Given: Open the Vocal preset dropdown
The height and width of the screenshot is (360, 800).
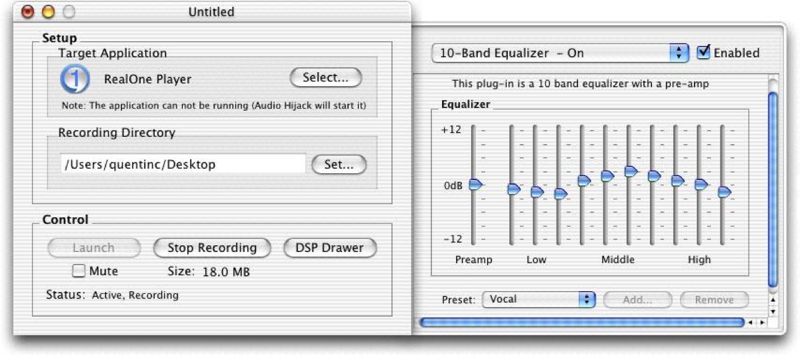Looking at the screenshot, I should [x=538, y=299].
